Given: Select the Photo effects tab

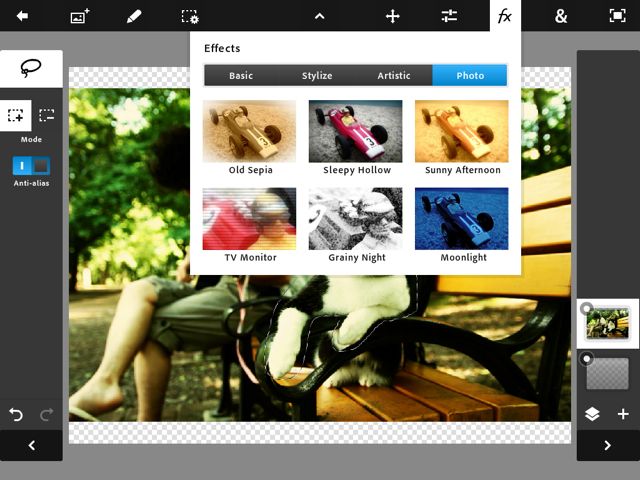Looking at the screenshot, I should [x=470, y=76].
